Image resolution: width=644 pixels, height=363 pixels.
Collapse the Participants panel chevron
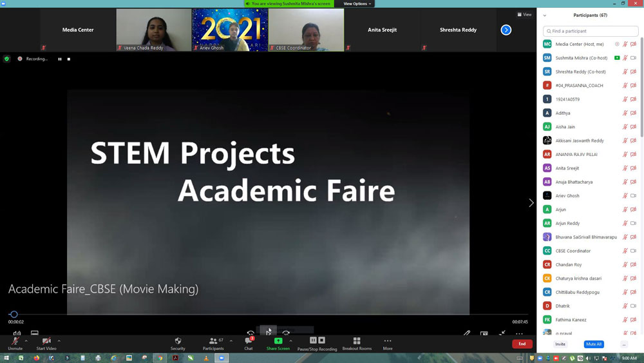(x=545, y=15)
